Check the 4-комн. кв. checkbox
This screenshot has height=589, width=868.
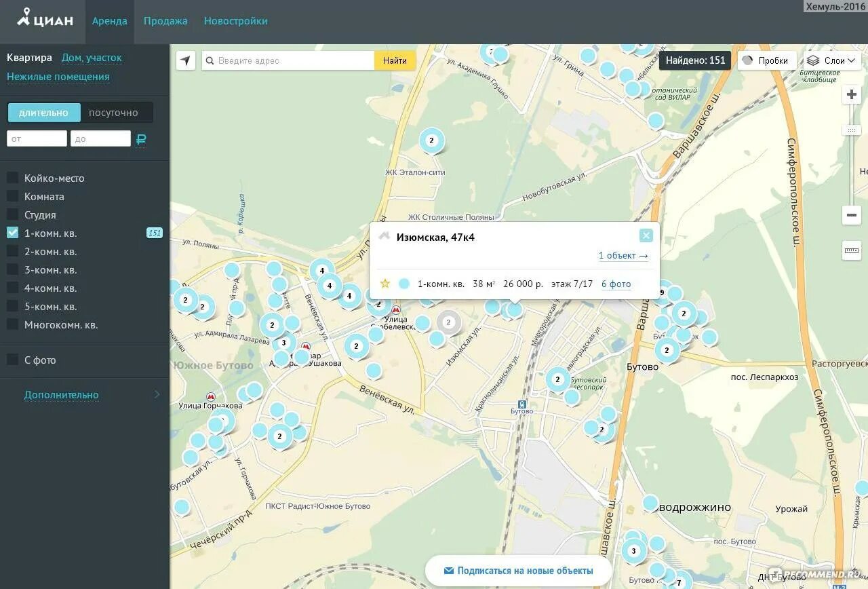click(x=12, y=288)
